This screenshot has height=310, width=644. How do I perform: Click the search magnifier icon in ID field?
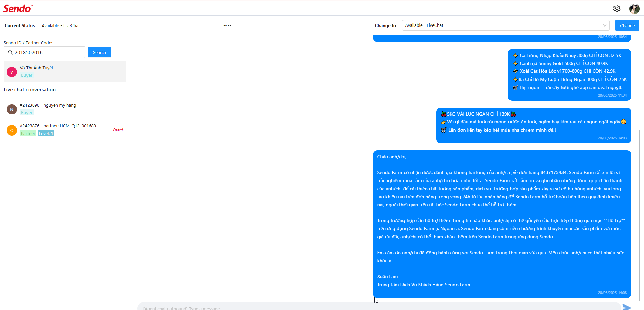click(x=10, y=52)
